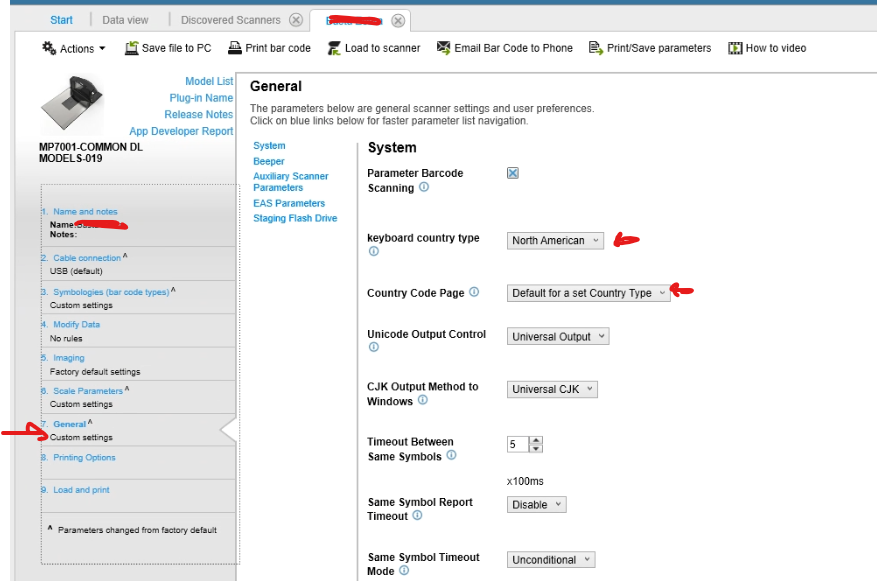Image resolution: width=877 pixels, height=581 pixels.
Task: Click the How to video icon
Action: (x=735, y=48)
